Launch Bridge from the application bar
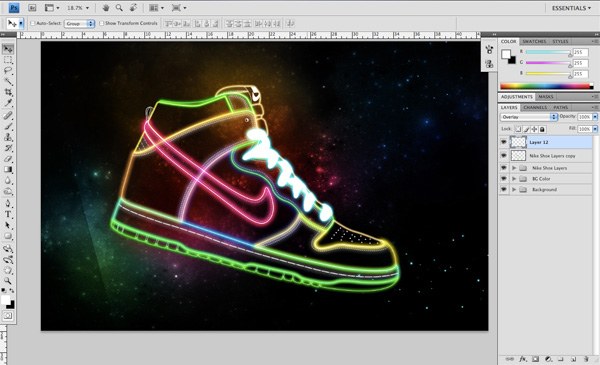Screen dimensions: 600x365 32,8
